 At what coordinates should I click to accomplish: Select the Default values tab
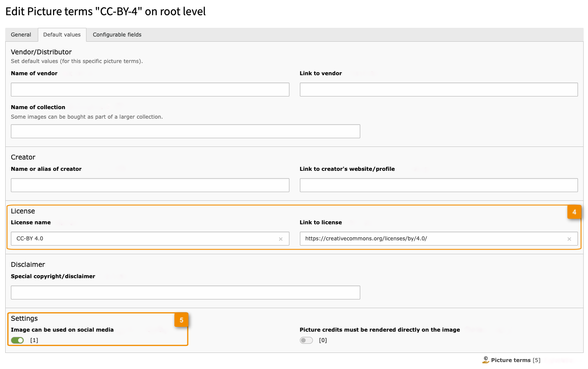tap(62, 35)
